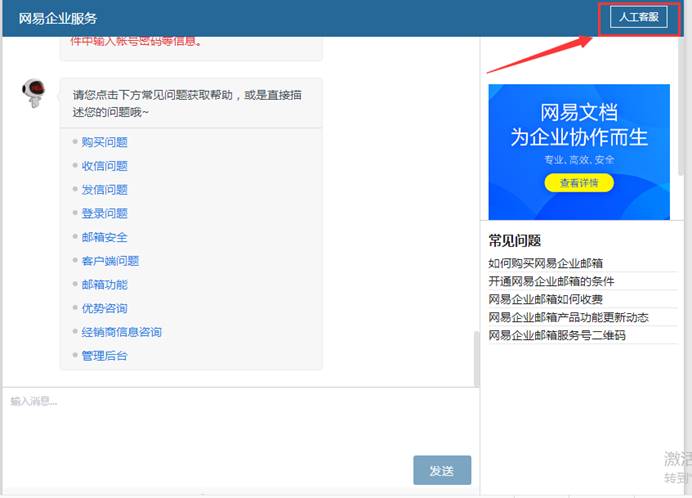Select the 管理后台 link

(105, 356)
